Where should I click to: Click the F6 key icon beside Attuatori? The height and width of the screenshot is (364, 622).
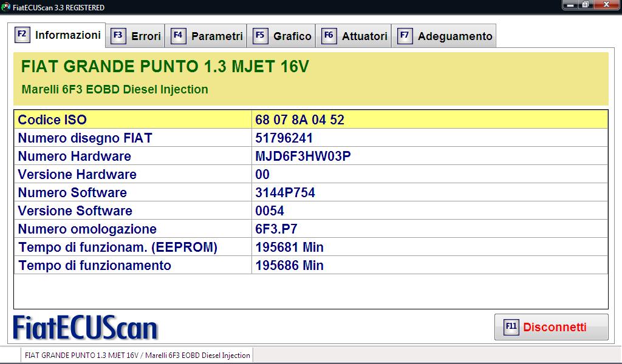click(x=329, y=36)
